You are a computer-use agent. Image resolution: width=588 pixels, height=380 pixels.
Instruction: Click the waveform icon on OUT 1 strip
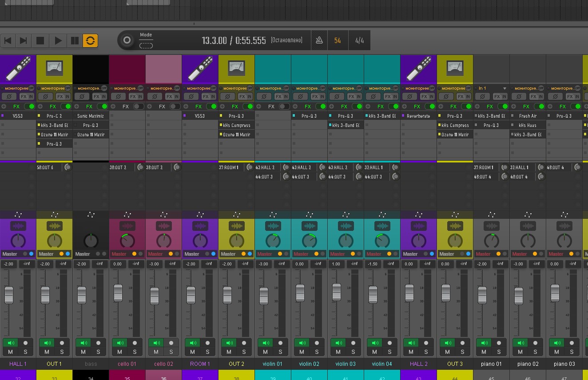point(54,226)
